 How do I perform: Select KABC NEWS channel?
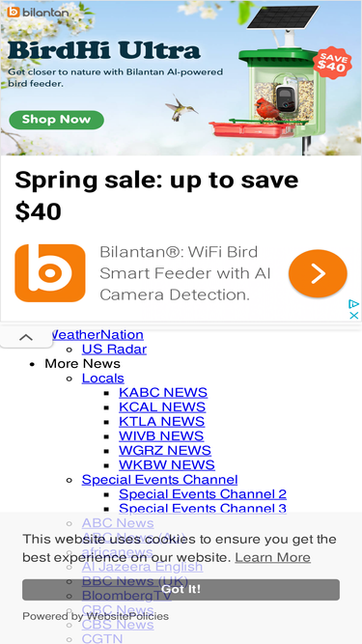(163, 392)
